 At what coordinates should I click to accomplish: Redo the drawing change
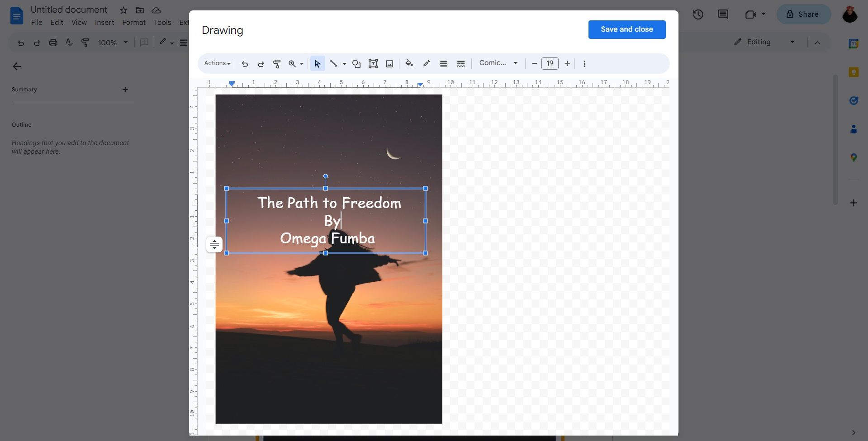pos(261,63)
